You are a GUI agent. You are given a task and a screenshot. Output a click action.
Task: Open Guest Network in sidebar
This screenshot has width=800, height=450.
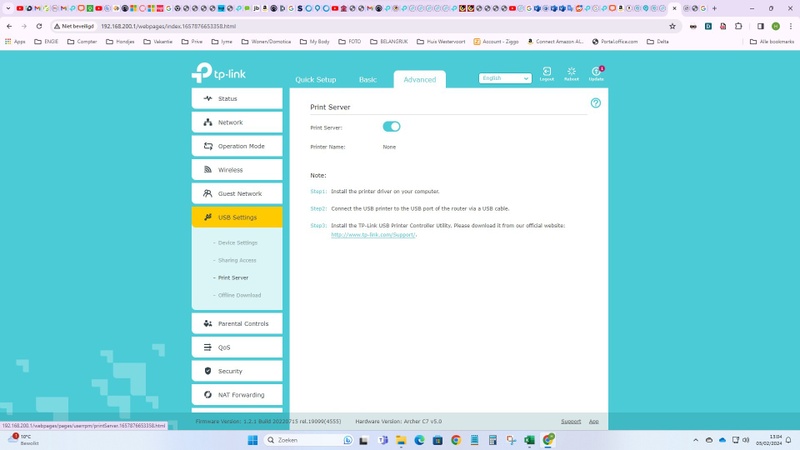(237, 193)
